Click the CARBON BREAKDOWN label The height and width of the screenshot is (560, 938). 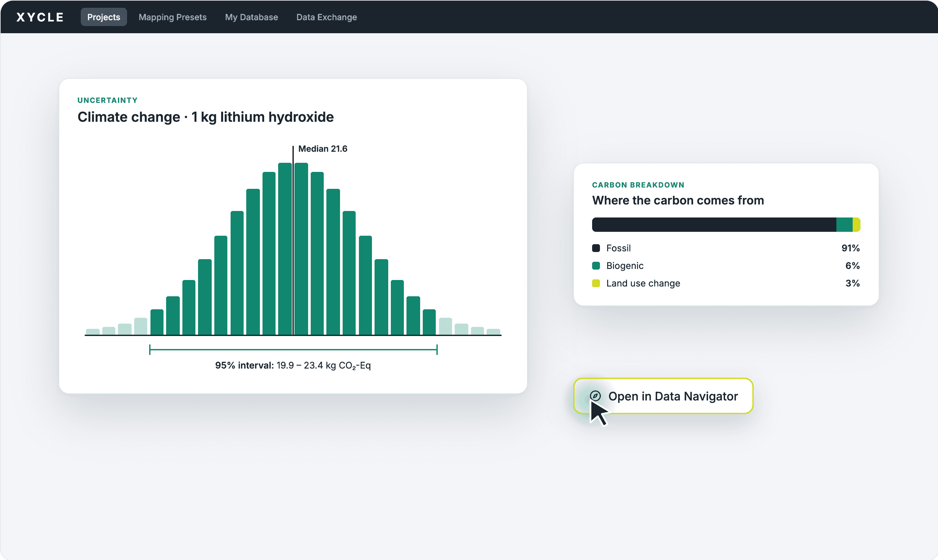(x=638, y=185)
